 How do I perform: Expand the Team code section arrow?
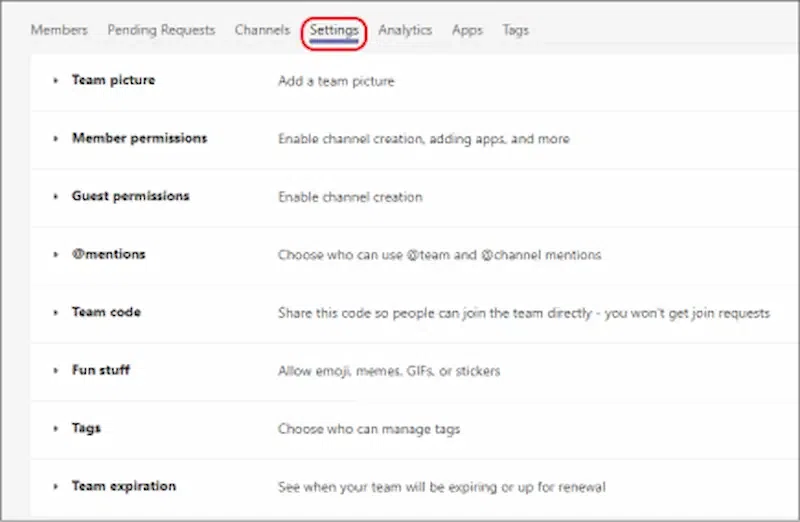coord(56,313)
